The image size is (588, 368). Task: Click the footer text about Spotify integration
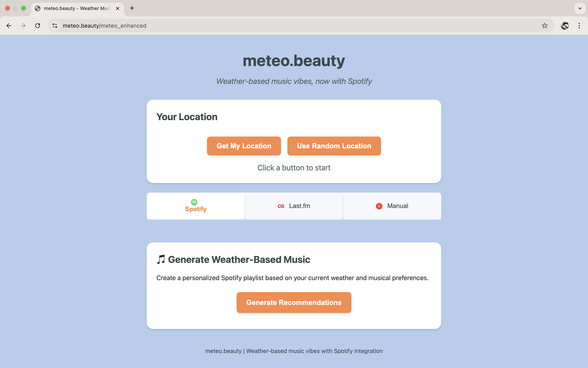pyautogui.click(x=294, y=351)
